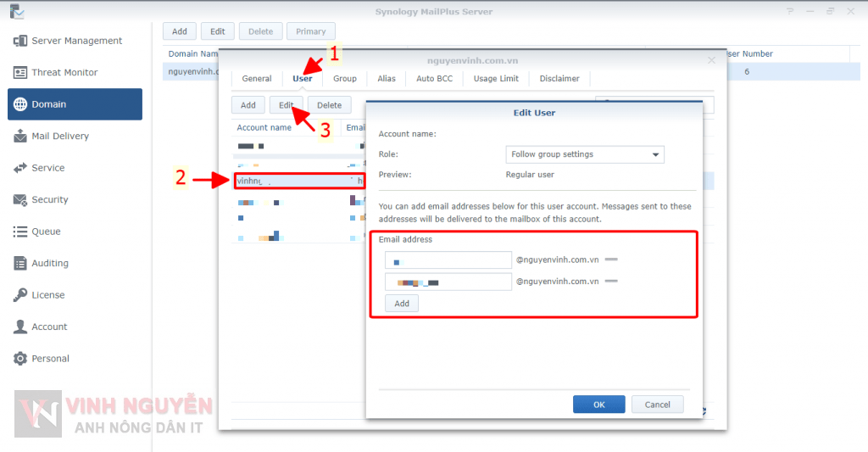Cancel the Edit User dialog
868x452 pixels.
coord(657,405)
